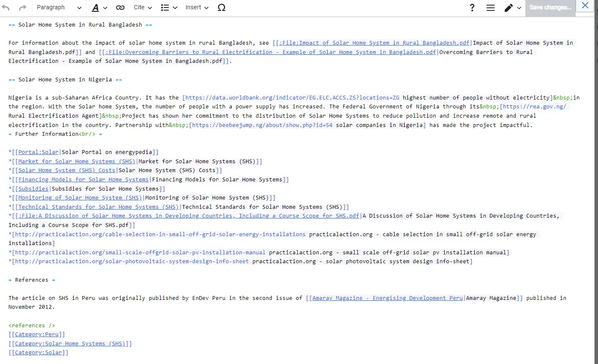The image size is (598, 364).
Task: Open the special character Omega tool
Action: pos(221,8)
